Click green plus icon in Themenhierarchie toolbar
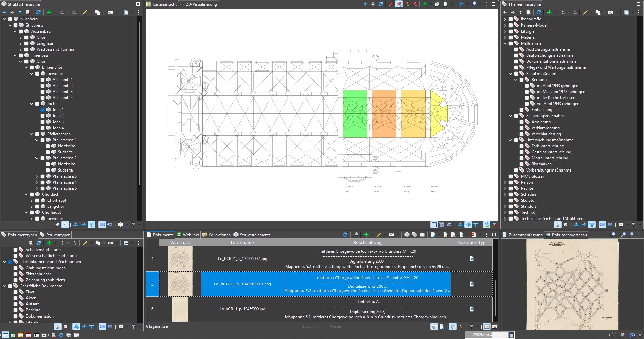The width and height of the screenshot is (644, 339). [x=549, y=12]
